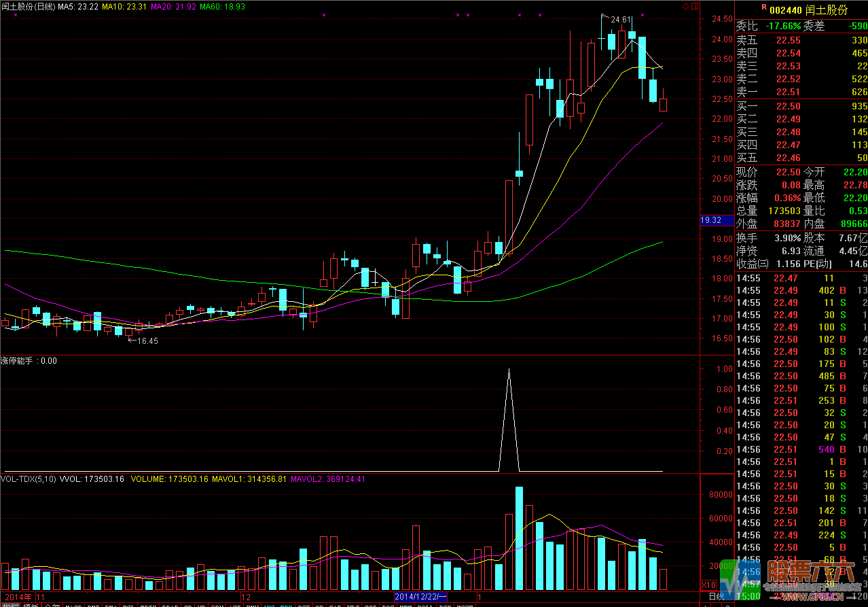Click the 16.45 low price annotation
The height and width of the screenshot is (607, 868).
pos(147,341)
